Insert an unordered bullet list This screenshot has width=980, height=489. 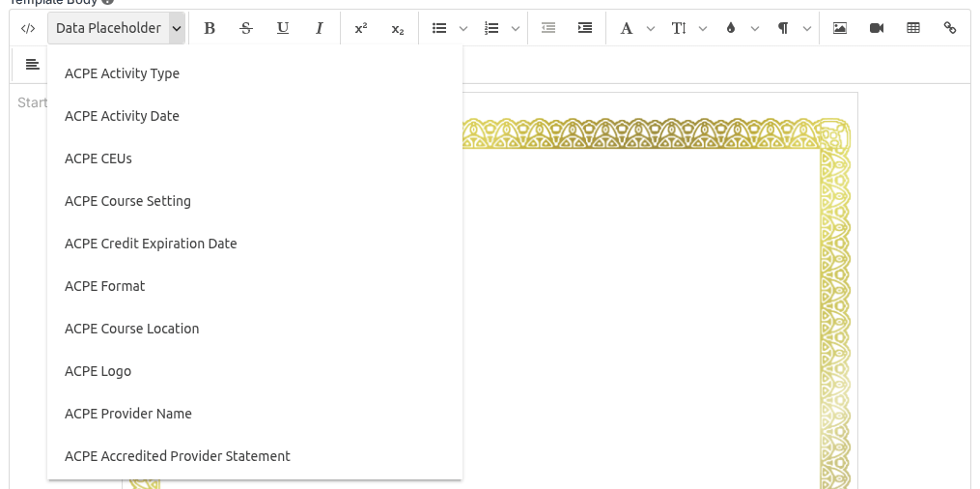click(x=439, y=28)
